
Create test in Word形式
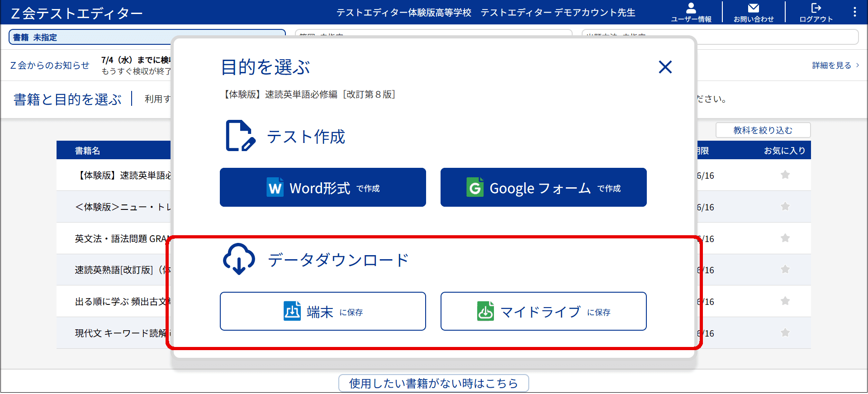[x=323, y=187]
